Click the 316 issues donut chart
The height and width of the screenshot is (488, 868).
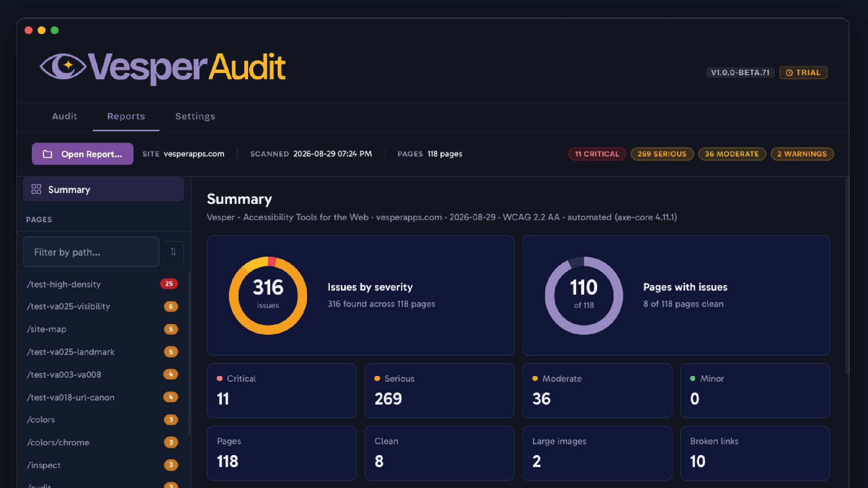(268, 296)
